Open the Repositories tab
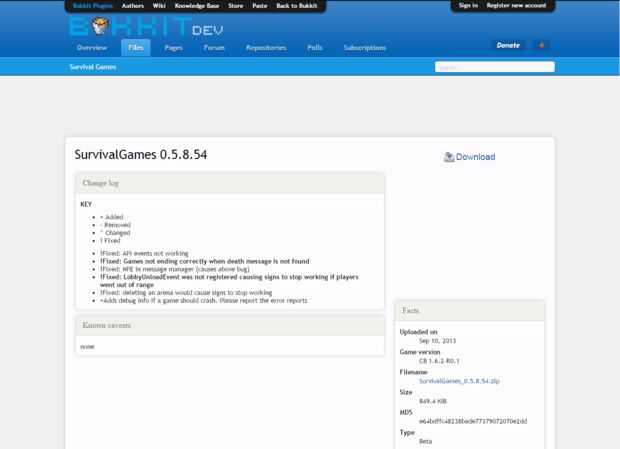Image resolution: width=620 pixels, height=449 pixels. point(266,47)
